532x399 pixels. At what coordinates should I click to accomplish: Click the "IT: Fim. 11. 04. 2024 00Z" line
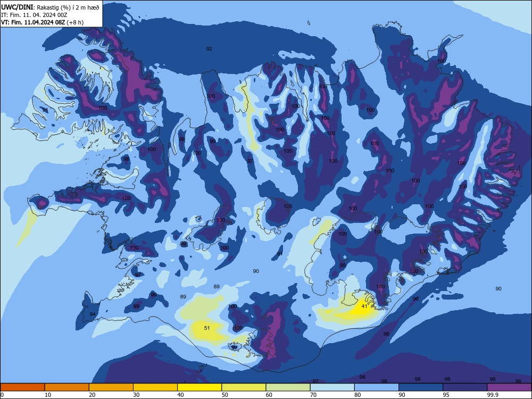pyautogui.click(x=34, y=15)
